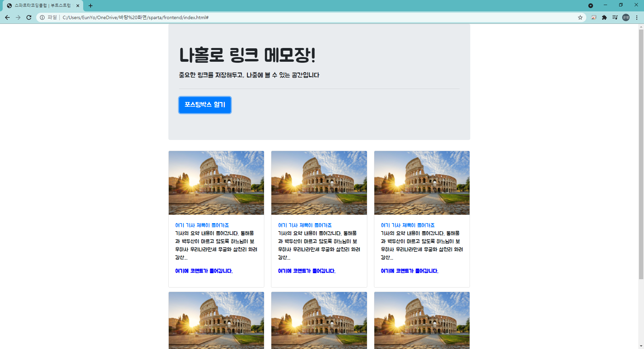This screenshot has height=349, width=644.
Task: Go back using the browser back arrow
Action: [7, 17]
